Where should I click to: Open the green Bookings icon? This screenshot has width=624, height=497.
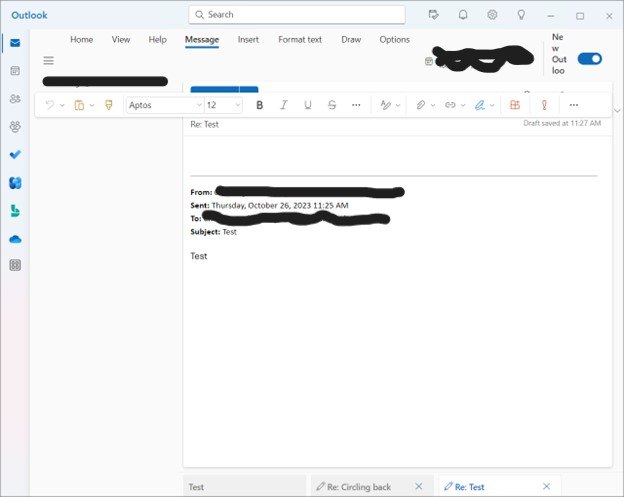[15, 211]
